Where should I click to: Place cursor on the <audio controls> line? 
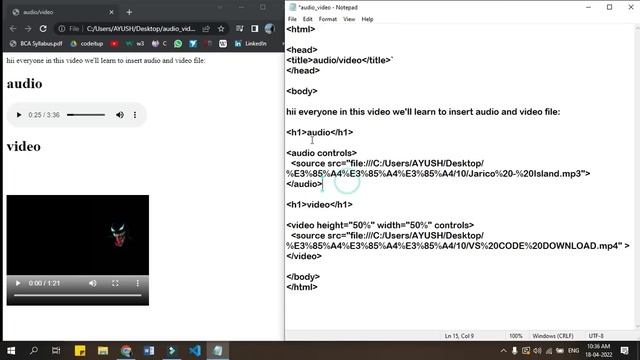(322, 153)
